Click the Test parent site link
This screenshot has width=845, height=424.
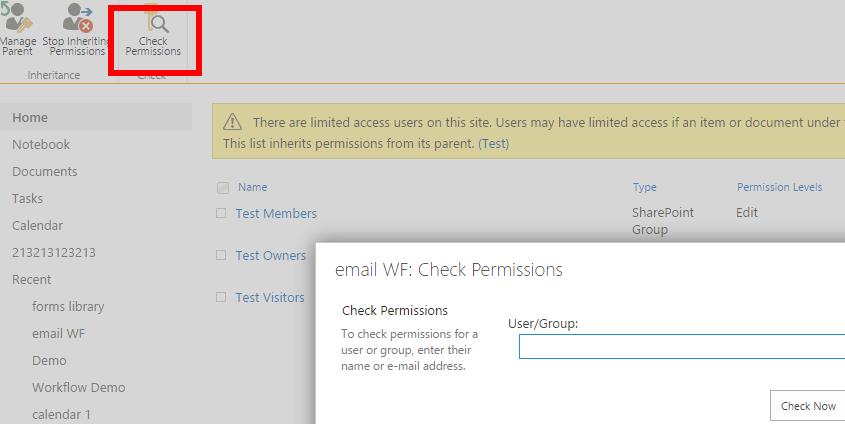coord(493,144)
